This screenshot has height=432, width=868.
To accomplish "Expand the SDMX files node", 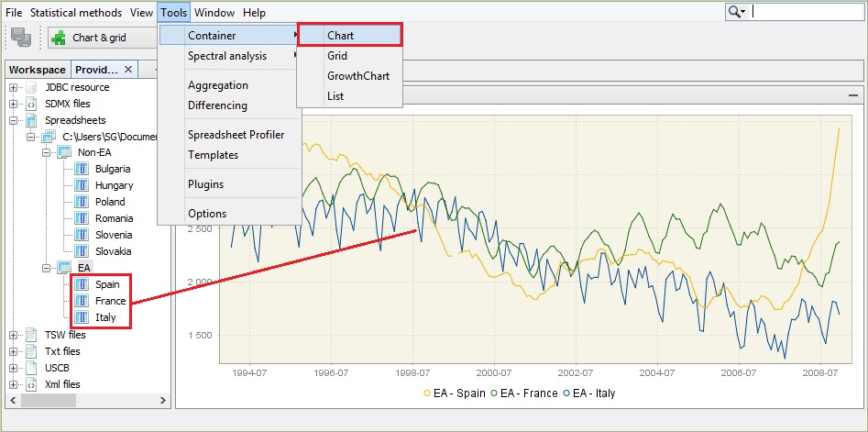I will [x=14, y=105].
